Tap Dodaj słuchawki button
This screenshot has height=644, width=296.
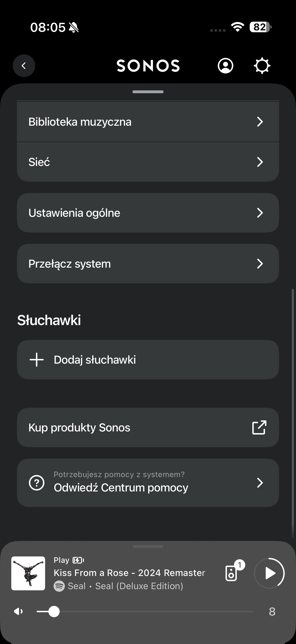click(148, 360)
